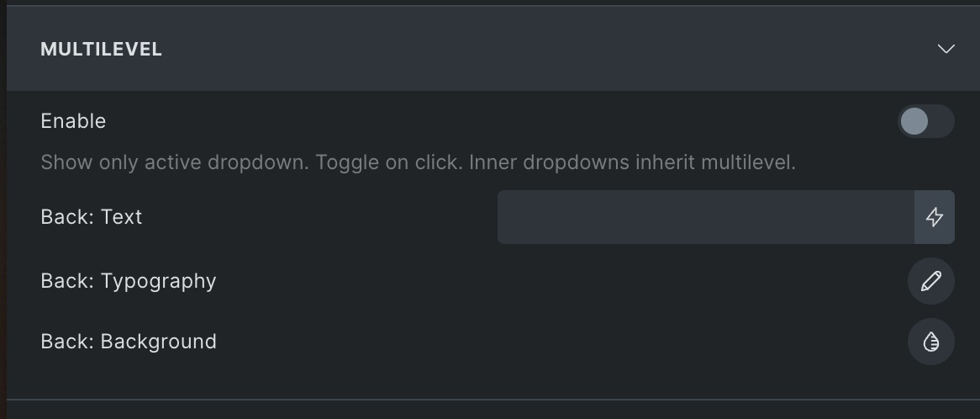Image resolution: width=980 pixels, height=419 pixels.
Task: Click the dynamic data lightning icon
Action: 934,217
